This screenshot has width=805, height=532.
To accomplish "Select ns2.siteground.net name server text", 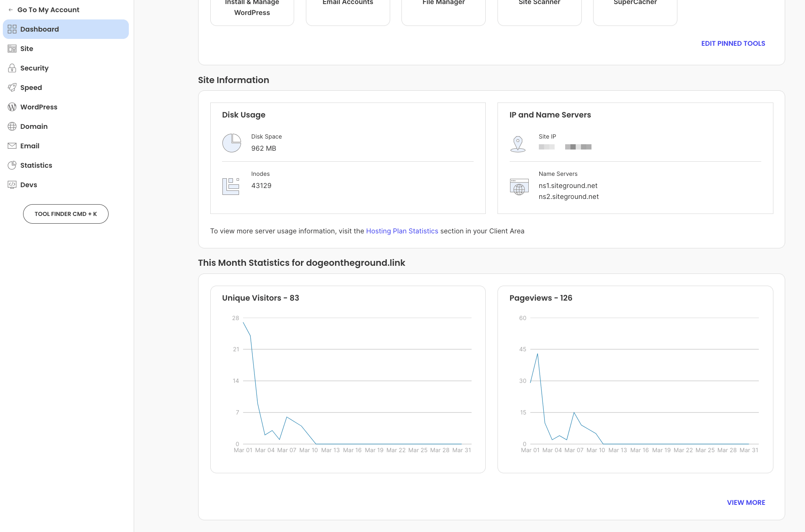I will pyautogui.click(x=568, y=197).
